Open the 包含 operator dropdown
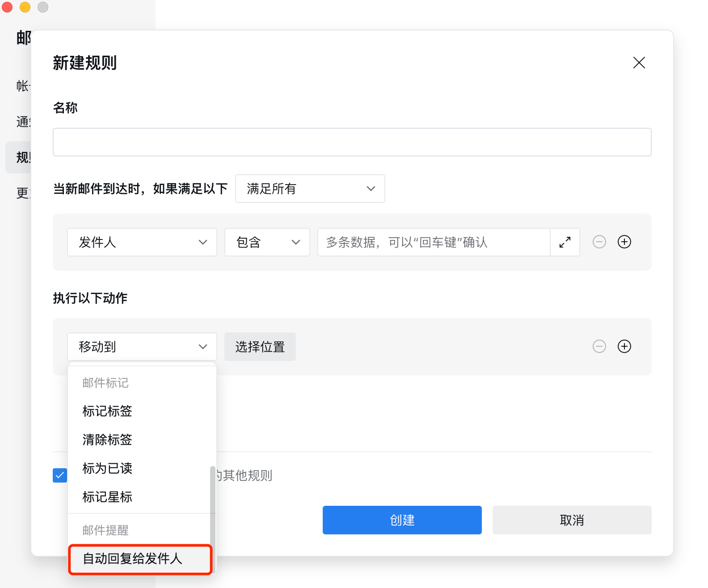The height and width of the screenshot is (588, 708). click(267, 242)
